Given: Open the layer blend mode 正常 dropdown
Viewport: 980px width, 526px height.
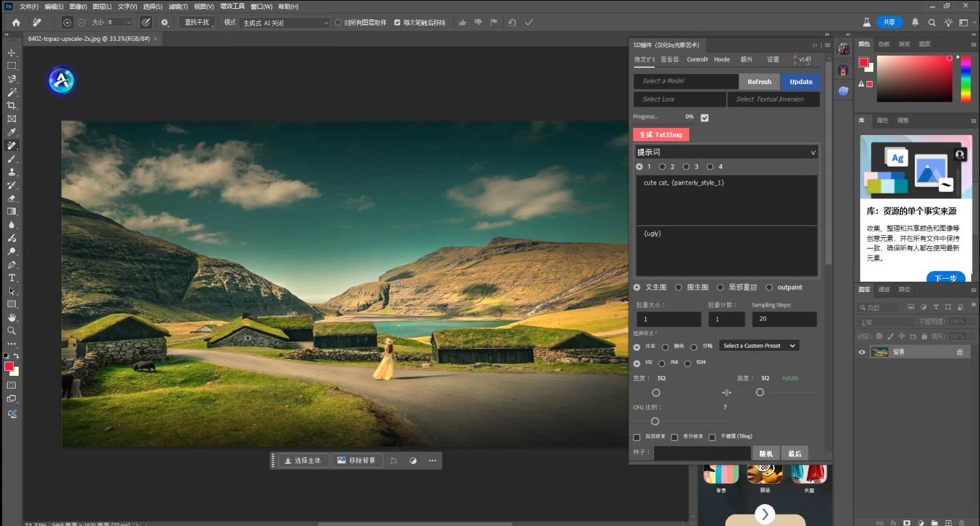Looking at the screenshot, I should pyautogui.click(x=886, y=321).
